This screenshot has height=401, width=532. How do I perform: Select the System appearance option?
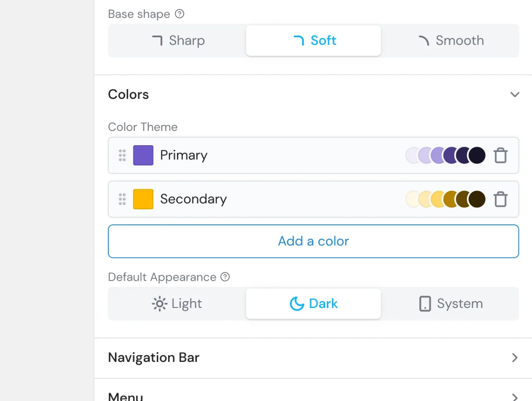click(x=450, y=303)
